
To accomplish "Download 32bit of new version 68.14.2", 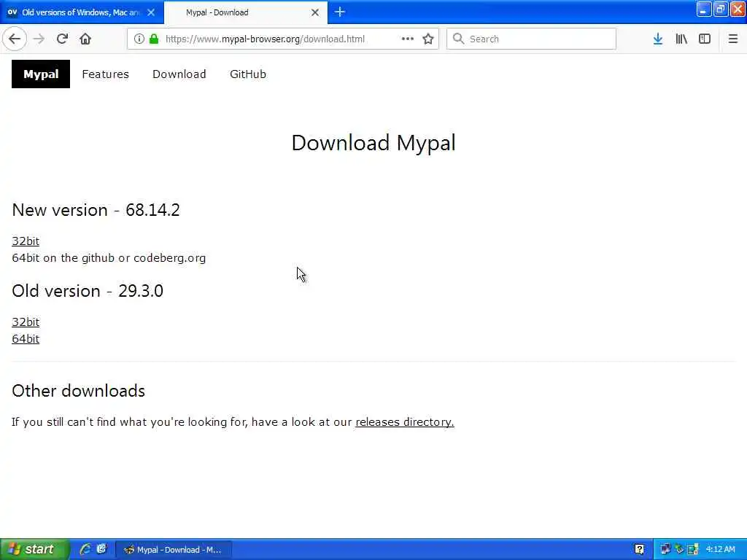I will tap(26, 241).
